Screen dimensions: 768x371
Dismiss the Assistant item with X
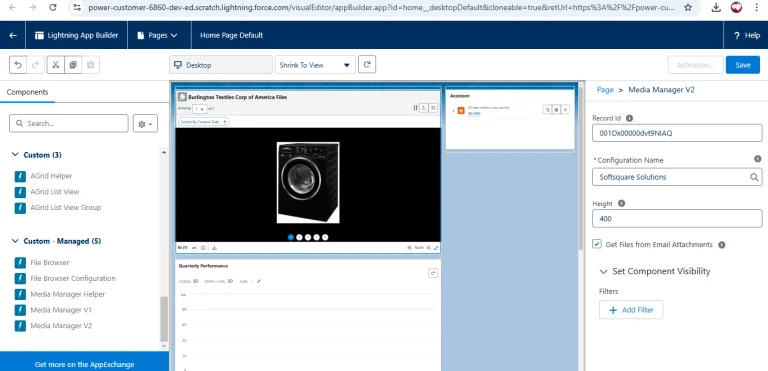point(565,110)
